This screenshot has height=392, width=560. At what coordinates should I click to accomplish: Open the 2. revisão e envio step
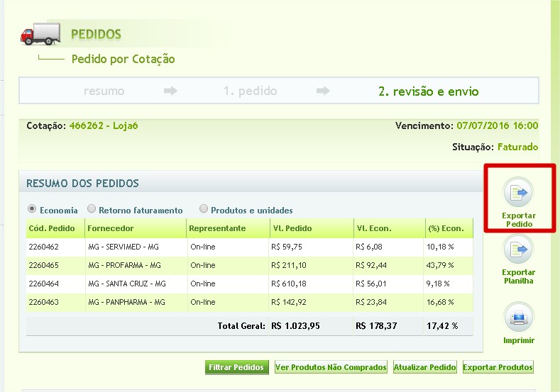[428, 91]
